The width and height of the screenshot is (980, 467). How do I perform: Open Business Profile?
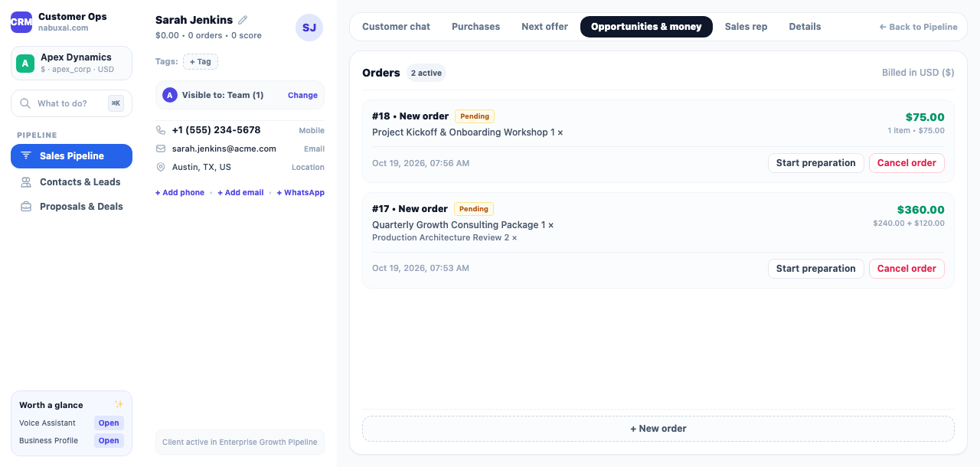point(109,441)
